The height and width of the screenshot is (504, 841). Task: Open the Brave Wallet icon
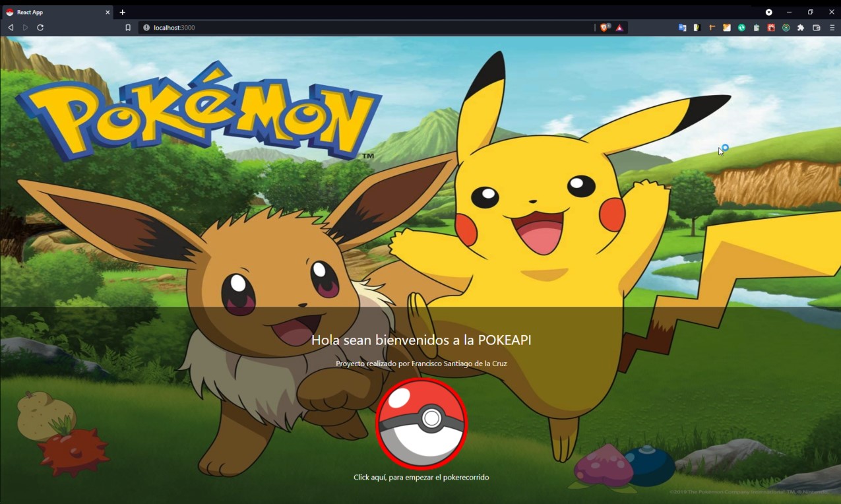[817, 28]
